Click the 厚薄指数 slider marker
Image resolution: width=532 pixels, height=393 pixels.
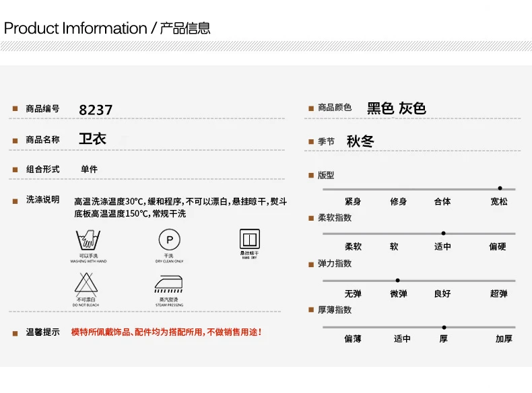[444, 328]
